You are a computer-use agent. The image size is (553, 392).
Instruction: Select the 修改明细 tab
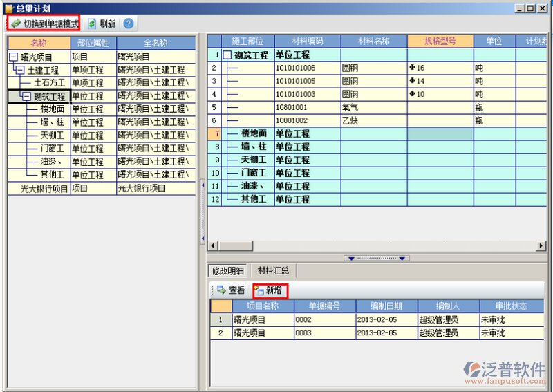pyautogui.click(x=228, y=270)
